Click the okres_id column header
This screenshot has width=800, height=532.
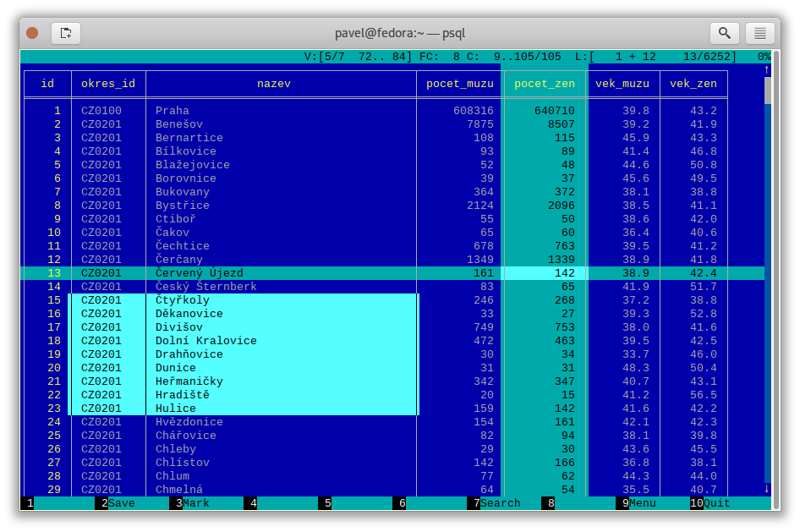coord(108,84)
